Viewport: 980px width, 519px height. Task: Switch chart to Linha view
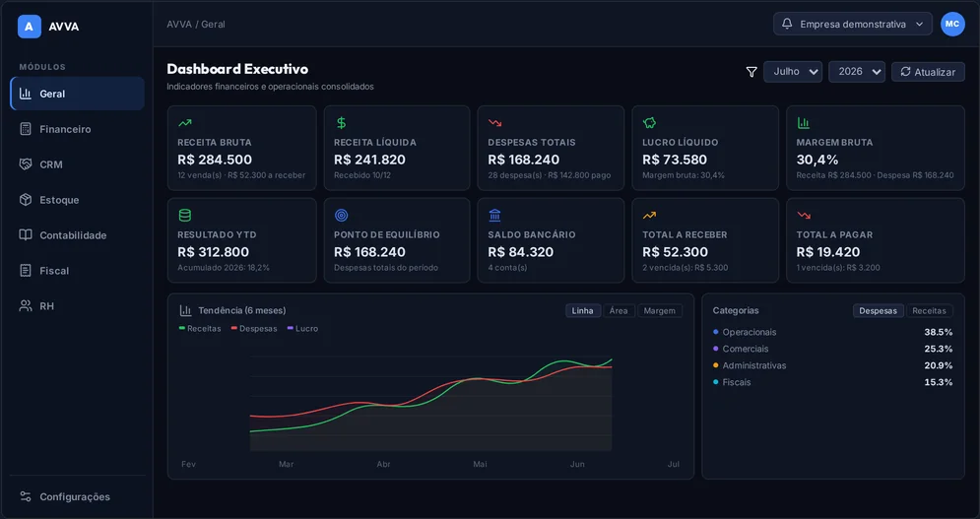pos(583,311)
